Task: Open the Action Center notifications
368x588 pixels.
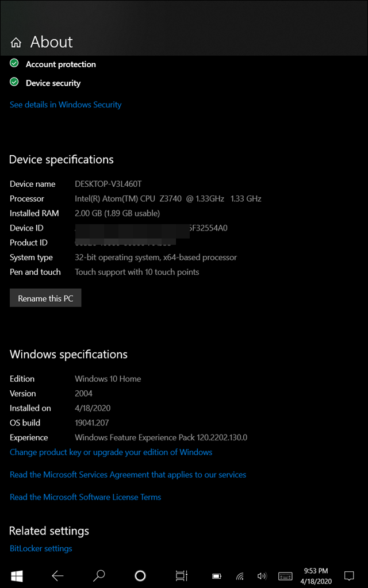Action: [348, 575]
